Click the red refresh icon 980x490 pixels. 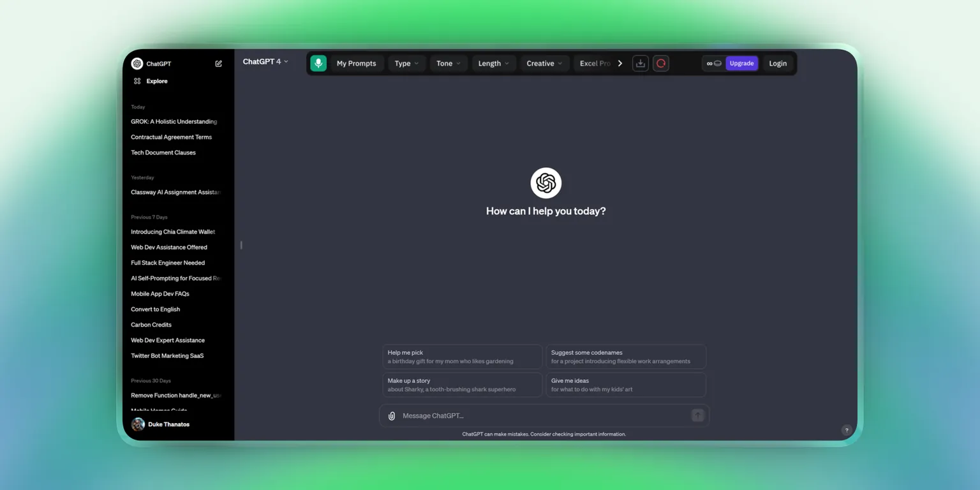point(661,63)
